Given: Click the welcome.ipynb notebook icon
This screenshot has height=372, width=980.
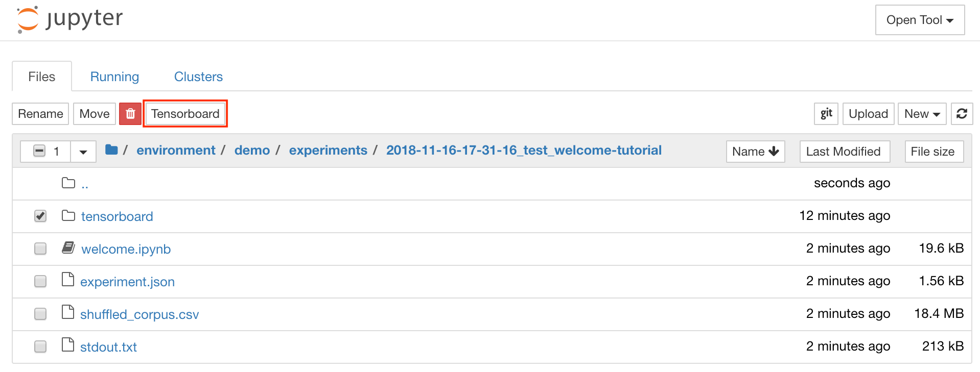Looking at the screenshot, I should pos(68,248).
